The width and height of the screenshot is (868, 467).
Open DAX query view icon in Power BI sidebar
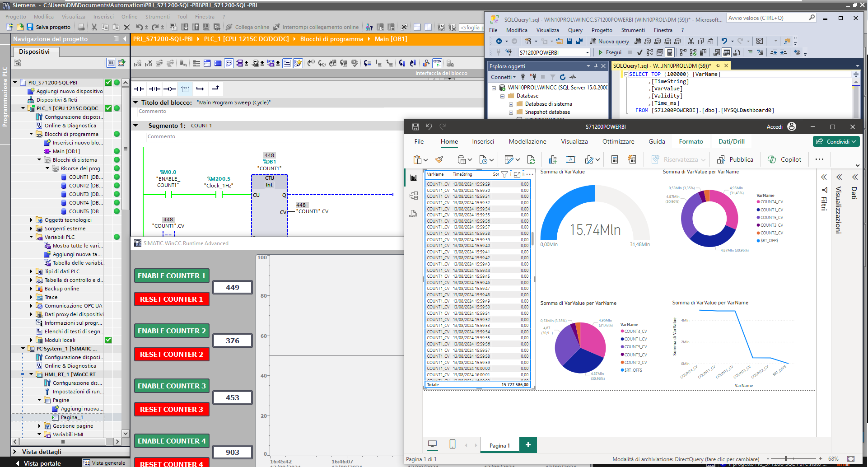pyautogui.click(x=413, y=214)
